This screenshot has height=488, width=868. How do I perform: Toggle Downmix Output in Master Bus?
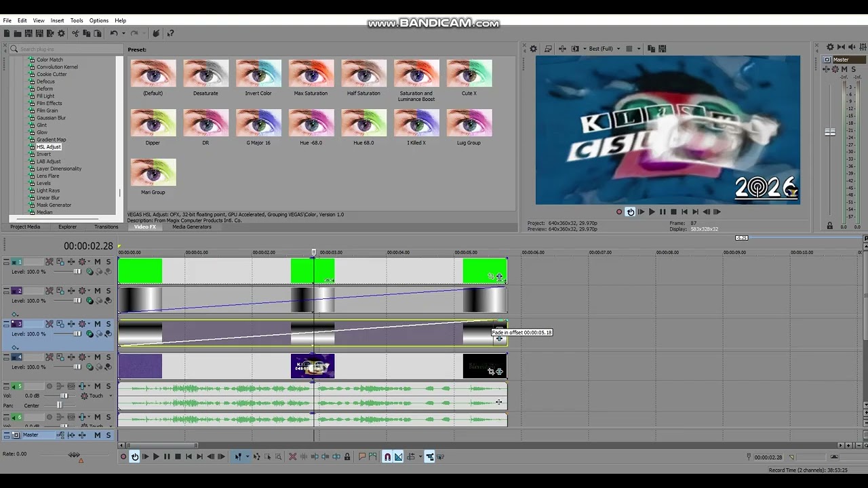841,47
